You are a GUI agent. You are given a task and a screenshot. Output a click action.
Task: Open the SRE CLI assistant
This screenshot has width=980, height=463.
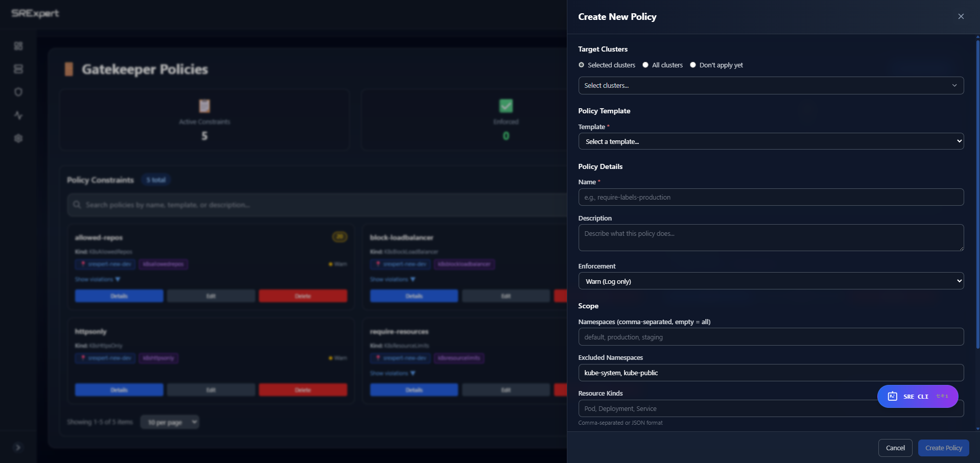tap(917, 396)
